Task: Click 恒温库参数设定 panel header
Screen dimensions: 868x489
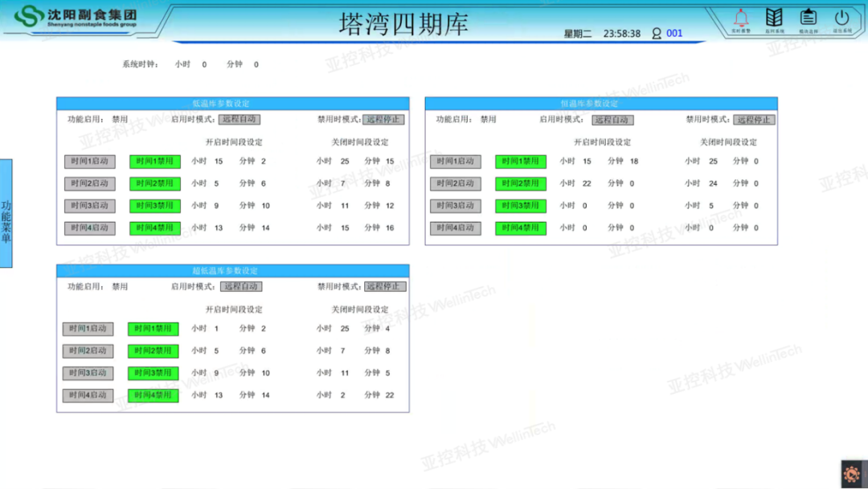Action: pos(601,104)
